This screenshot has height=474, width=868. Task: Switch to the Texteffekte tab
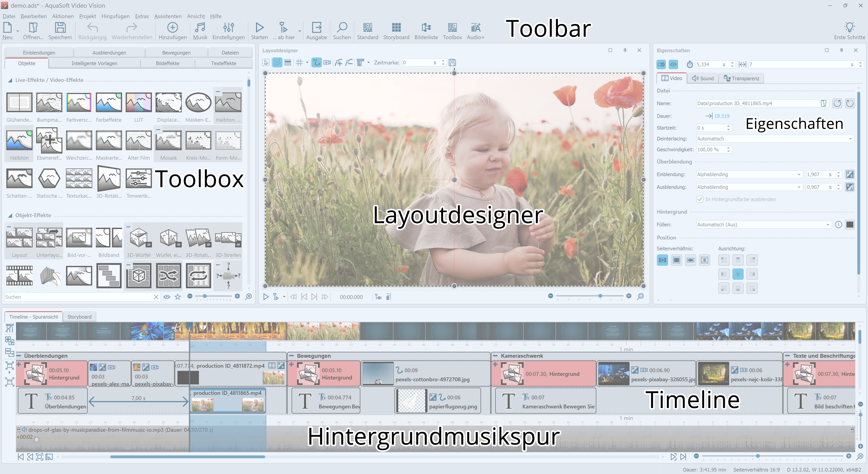click(x=223, y=63)
